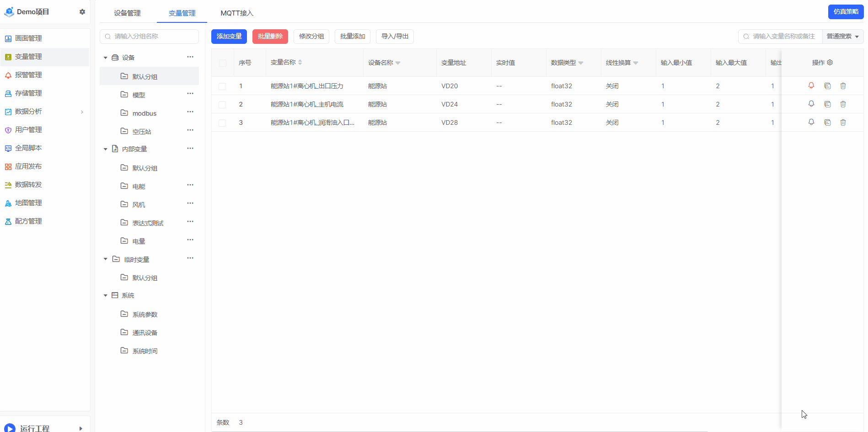Click the gear icon in 操作 column header

coord(830,63)
